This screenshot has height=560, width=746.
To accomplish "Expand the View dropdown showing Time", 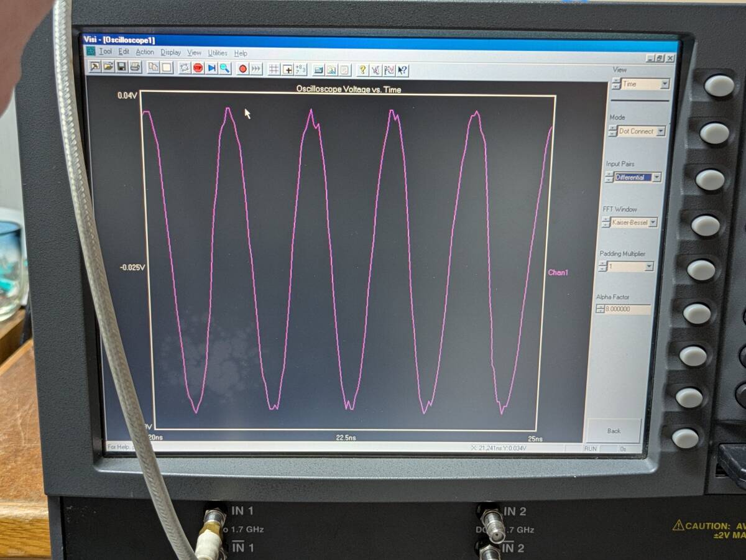I will tap(665, 84).
